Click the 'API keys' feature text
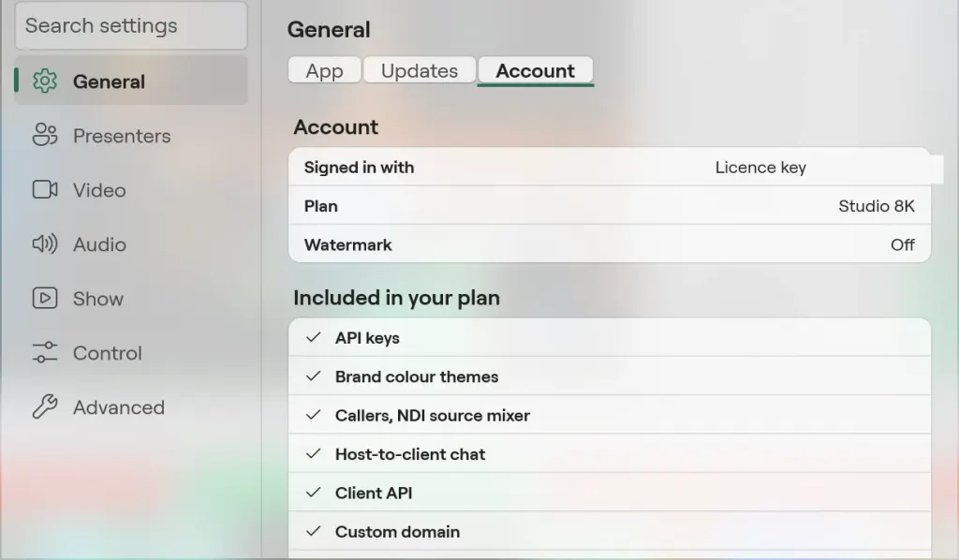 [367, 338]
